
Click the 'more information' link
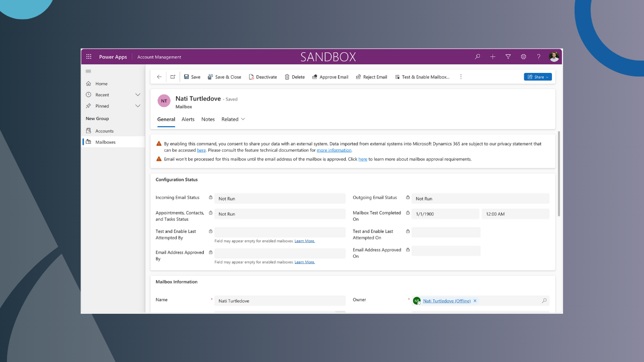pos(334,150)
